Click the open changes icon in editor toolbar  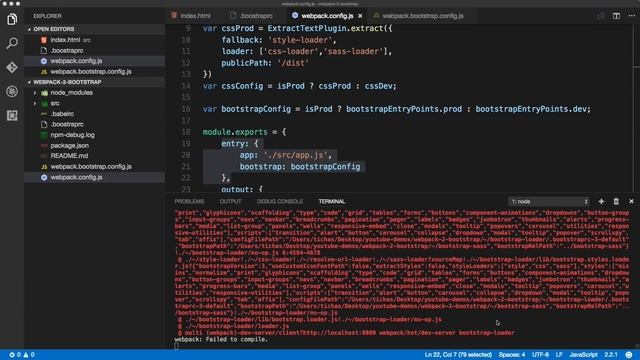[x=600, y=16]
